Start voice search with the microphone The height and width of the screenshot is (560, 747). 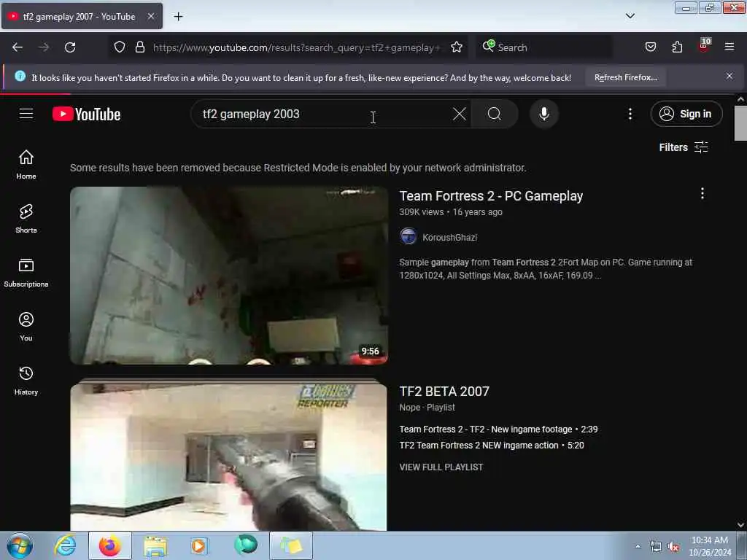(x=544, y=114)
